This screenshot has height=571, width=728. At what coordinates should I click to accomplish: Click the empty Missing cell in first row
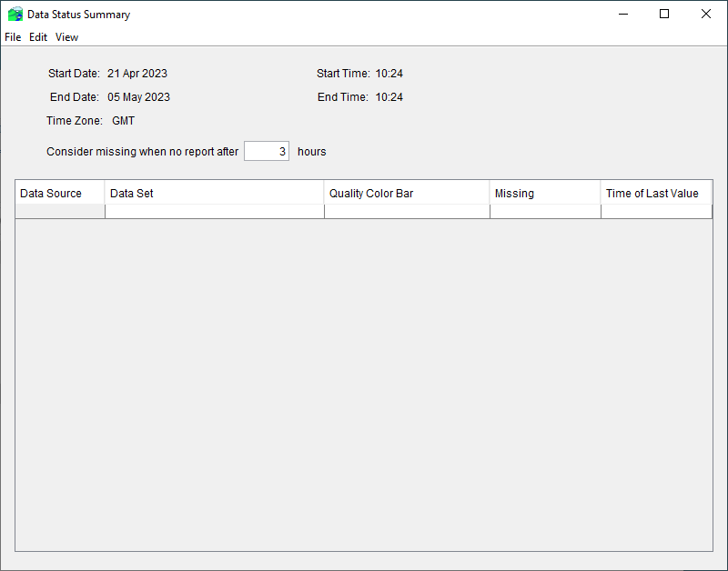pos(545,212)
